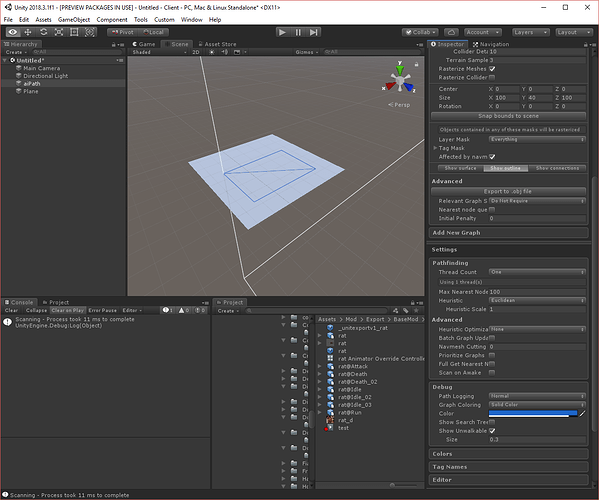This screenshot has width=599, height=500.
Task: Select the Hand view tool
Action: [13, 32]
